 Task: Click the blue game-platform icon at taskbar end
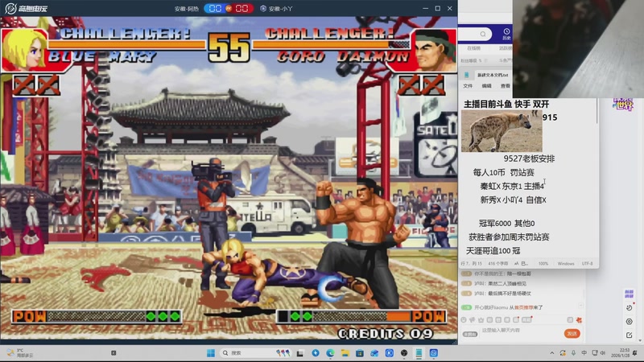click(433, 353)
